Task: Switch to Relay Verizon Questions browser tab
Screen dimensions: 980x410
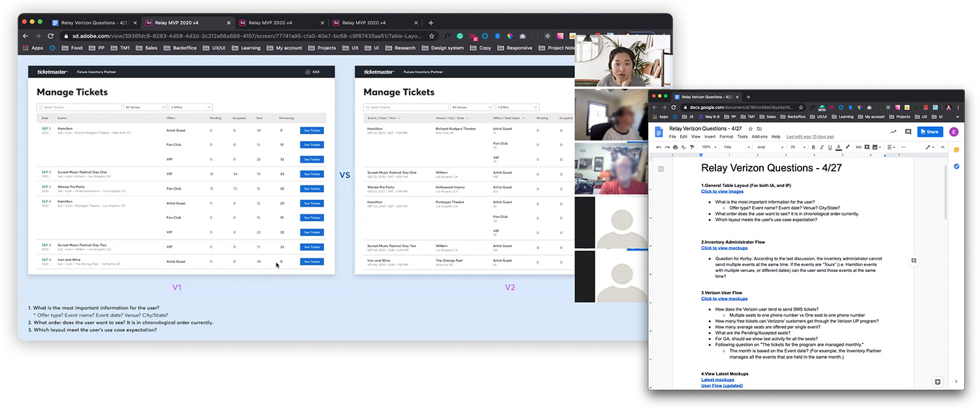Action: (92, 22)
